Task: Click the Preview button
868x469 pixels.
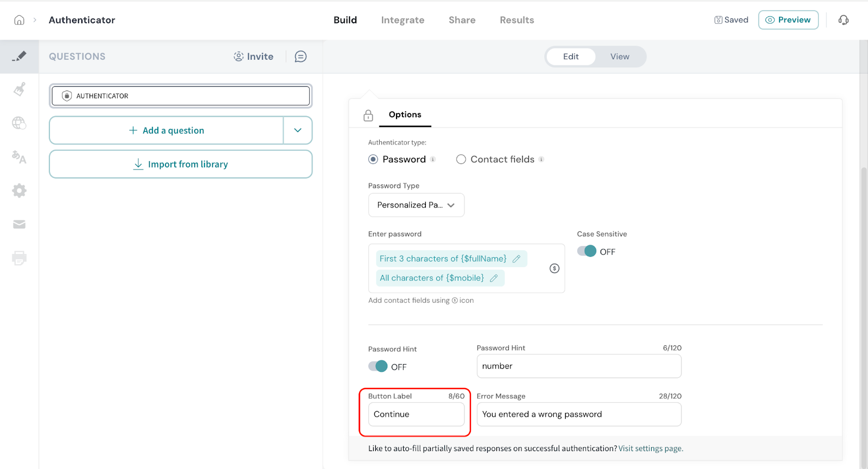Action: click(788, 20)
